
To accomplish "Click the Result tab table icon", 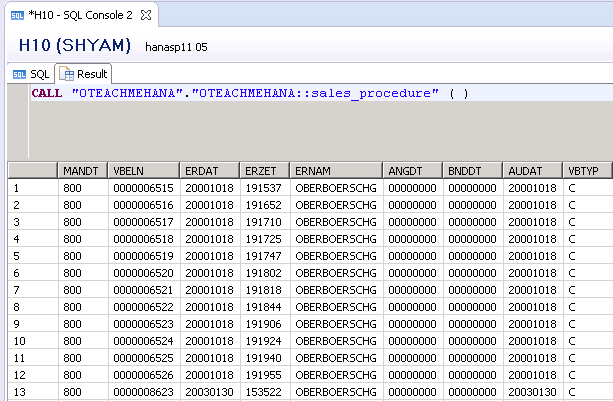I will pos(66,74).
